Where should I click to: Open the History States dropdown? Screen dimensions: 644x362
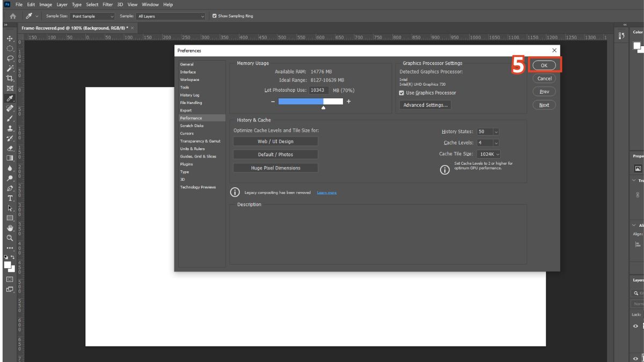coord(488,131)
